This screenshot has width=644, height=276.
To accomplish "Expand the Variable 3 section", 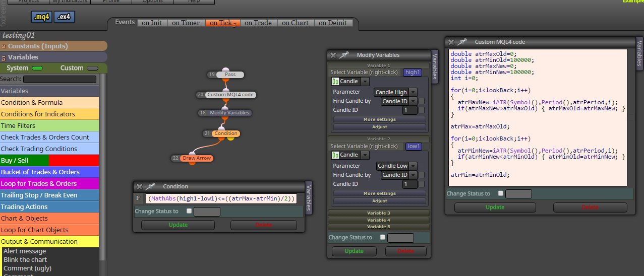I will click(x=379, y=213).
